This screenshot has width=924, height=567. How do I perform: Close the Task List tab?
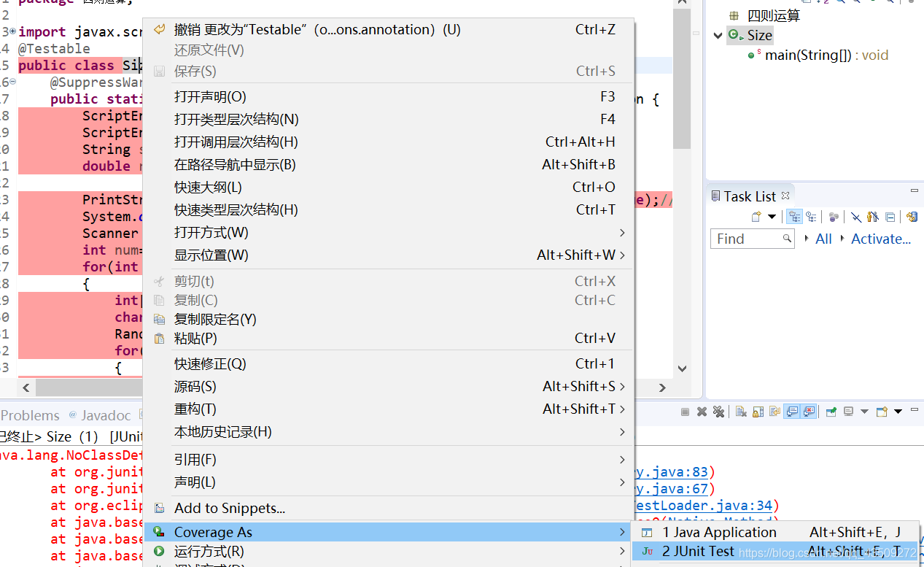785,196
